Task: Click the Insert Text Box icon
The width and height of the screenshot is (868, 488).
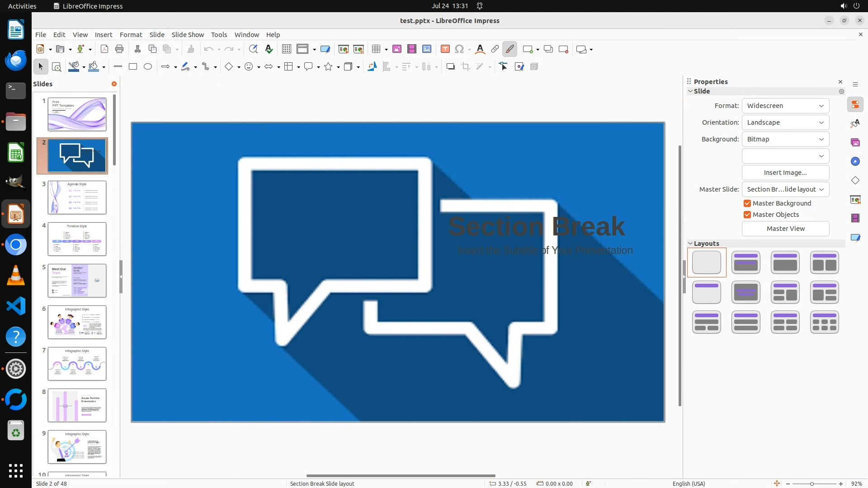Action: click(445, 49)
